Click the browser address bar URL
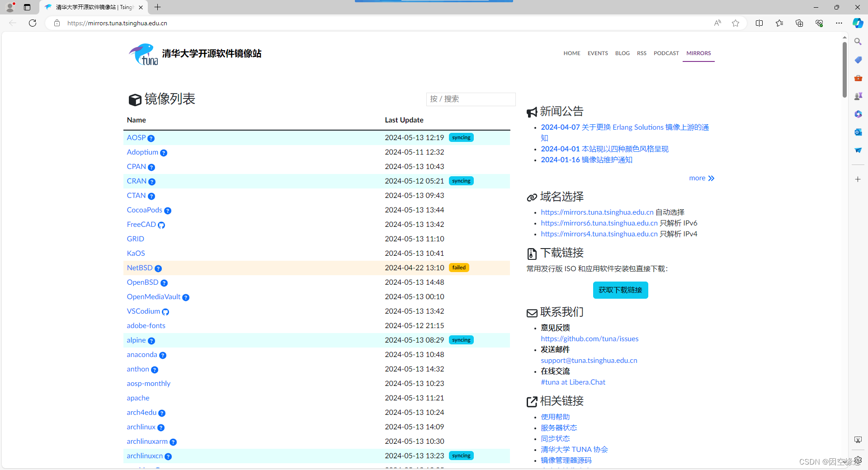Screen dimensions: 868x470 pyautogui.click(x=117, y=23)
